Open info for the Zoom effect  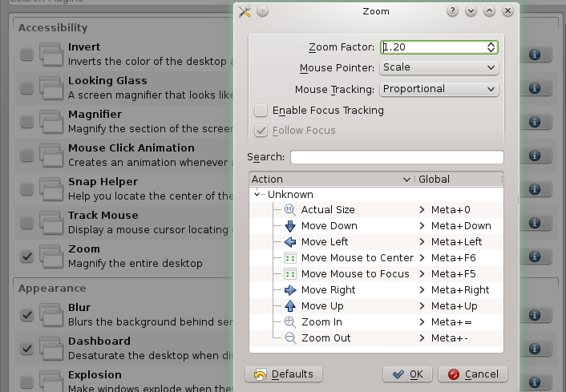pos(535,257)
